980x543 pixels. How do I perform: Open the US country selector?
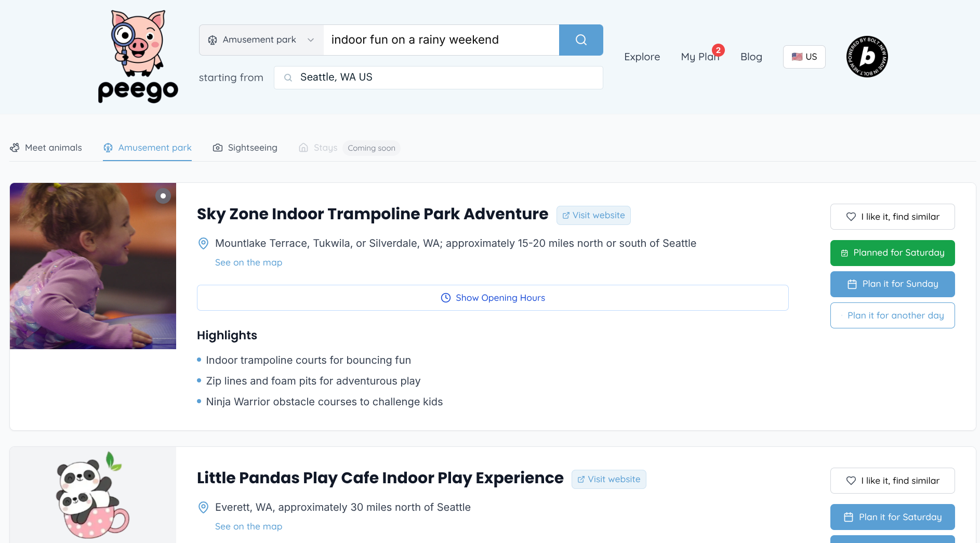[x=804, y=57]
